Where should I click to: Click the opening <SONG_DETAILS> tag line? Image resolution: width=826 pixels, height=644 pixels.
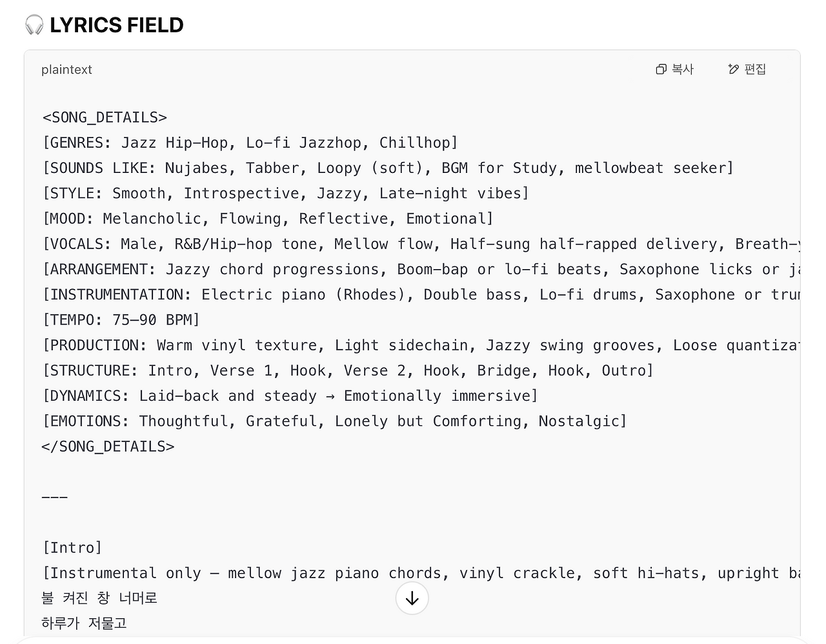105,117
